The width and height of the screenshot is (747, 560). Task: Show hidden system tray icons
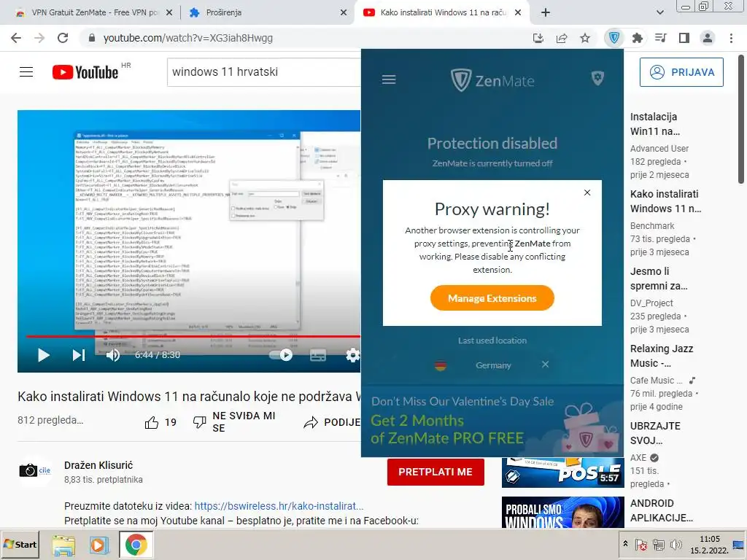coord(625,544)
